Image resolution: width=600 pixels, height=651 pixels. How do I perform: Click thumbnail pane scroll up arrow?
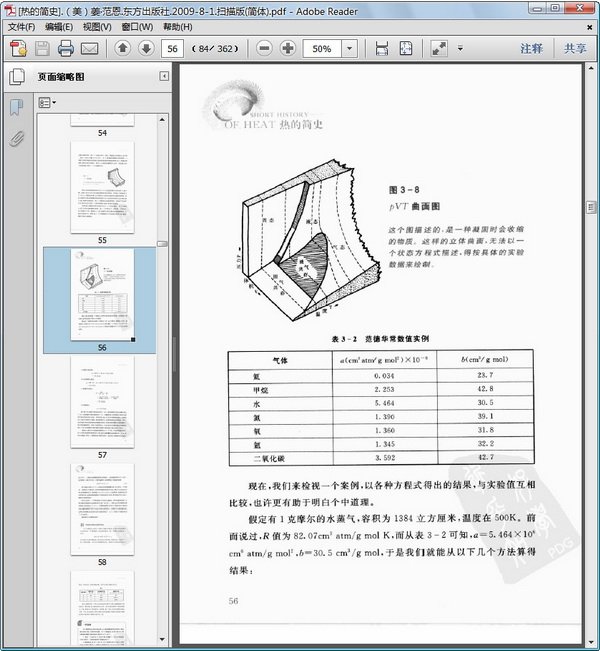162,119
